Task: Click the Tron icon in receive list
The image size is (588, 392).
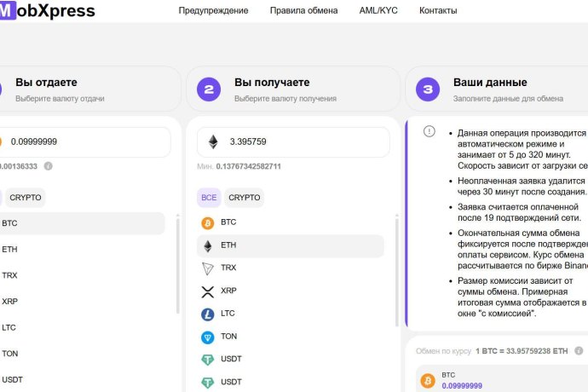Action: [x=207, y=268]
